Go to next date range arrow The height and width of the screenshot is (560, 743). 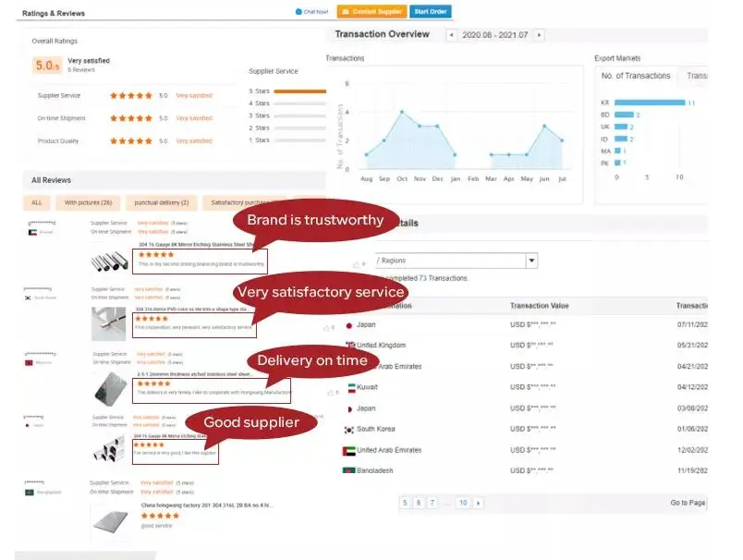coord(539,35)
